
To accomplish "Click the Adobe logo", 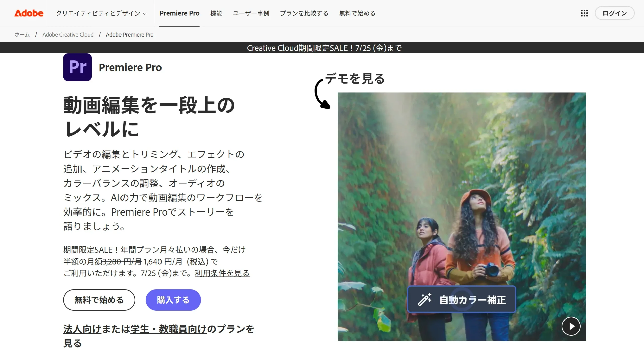I will 29,13.
